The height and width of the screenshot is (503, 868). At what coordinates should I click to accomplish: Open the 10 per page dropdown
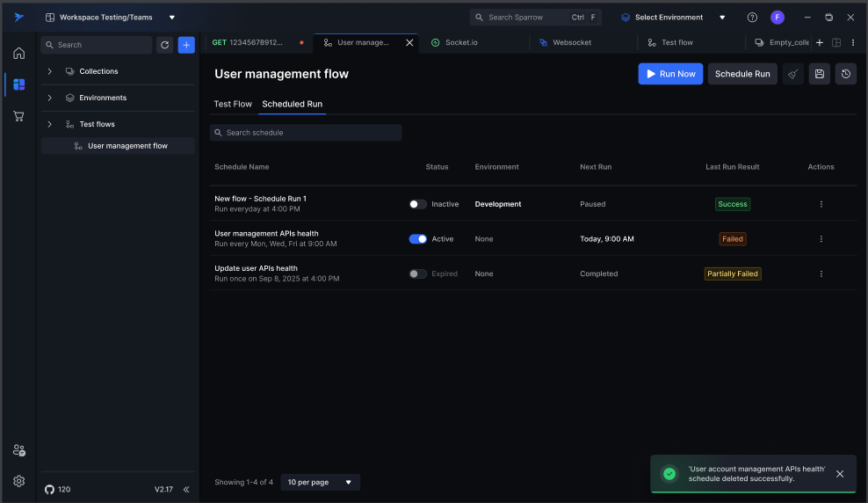pyautogui.click(x=320, y=482)
